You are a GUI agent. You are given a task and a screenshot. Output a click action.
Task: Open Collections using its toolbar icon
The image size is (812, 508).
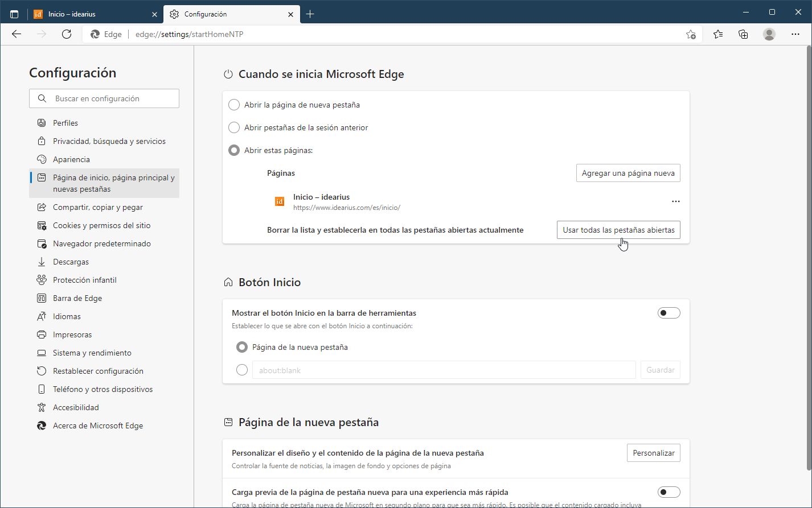[743, 34]
